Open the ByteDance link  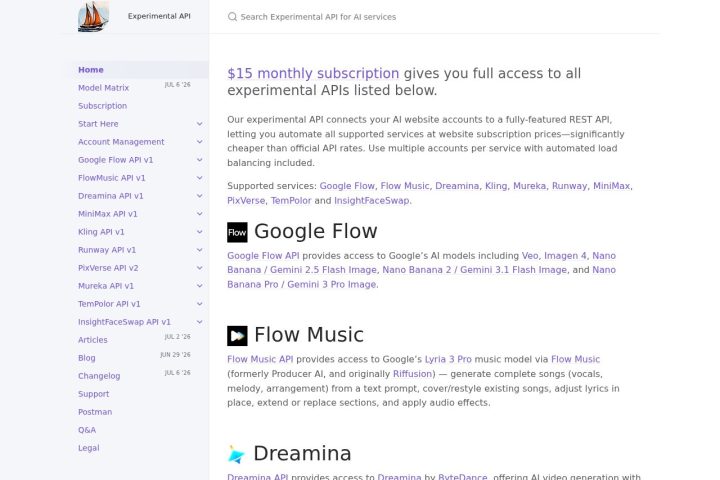[x=463, y=477]
